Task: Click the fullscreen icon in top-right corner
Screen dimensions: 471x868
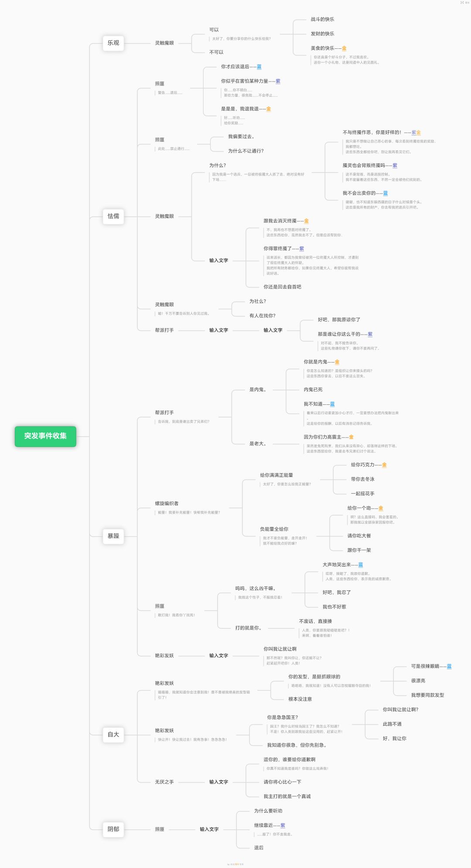Action: pyautogui.click(x=462, y=3)
